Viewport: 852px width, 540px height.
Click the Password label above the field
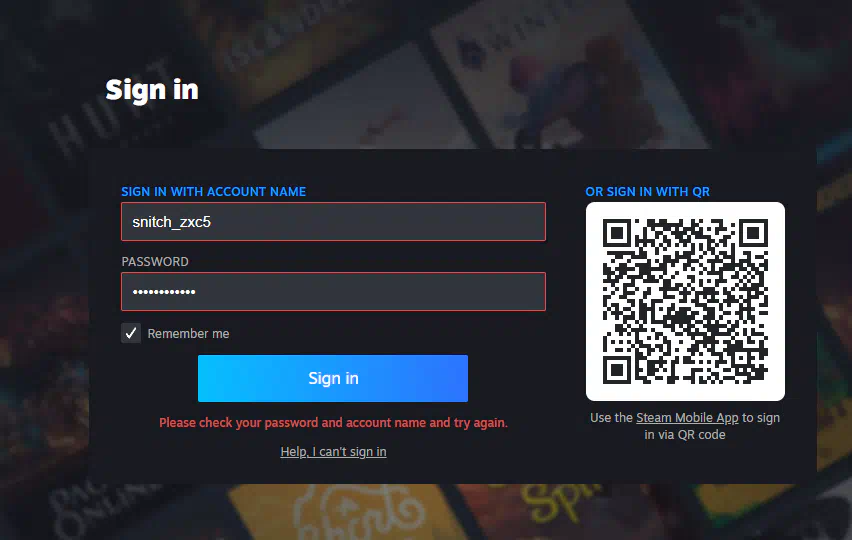155,262
